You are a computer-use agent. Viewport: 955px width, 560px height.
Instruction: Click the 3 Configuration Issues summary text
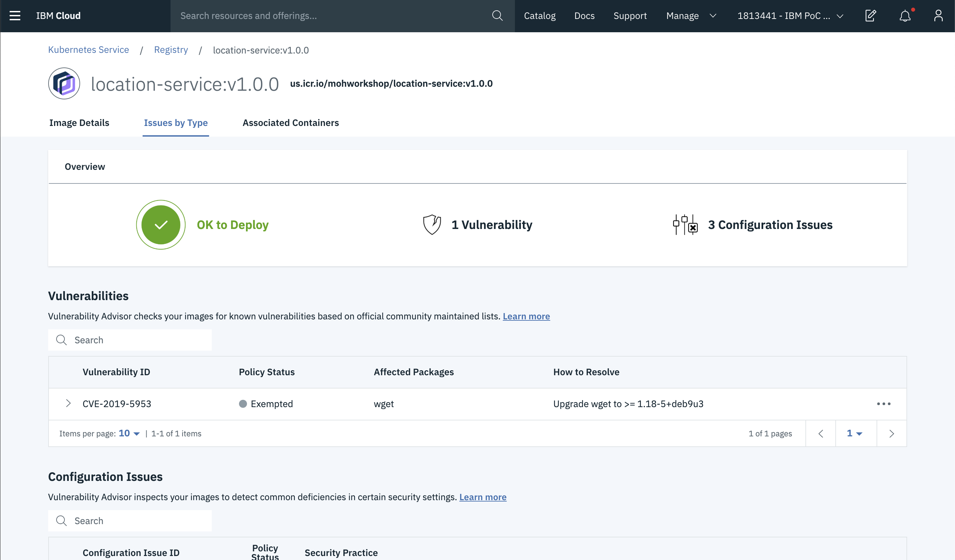click(x=771, y=225)
